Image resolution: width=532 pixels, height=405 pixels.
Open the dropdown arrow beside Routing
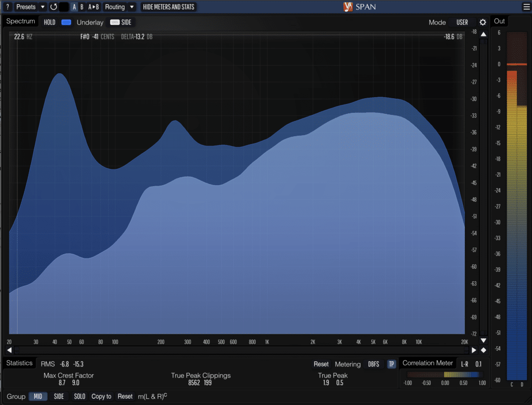(131, 7)
